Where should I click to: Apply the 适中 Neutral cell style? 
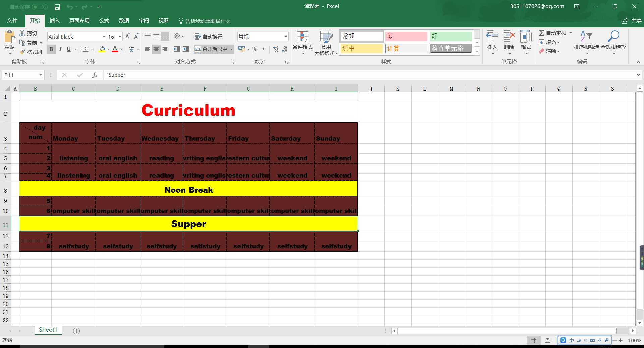point(362,48)
